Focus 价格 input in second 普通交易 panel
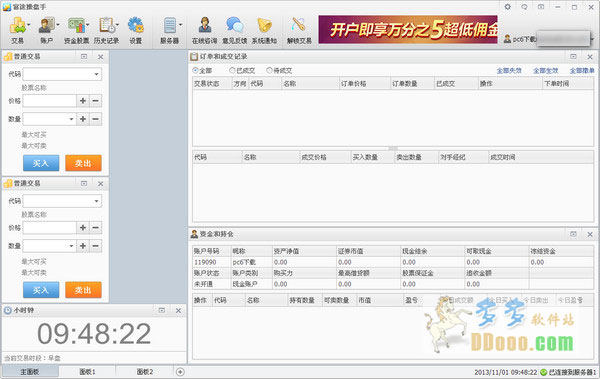 [50, 228]
